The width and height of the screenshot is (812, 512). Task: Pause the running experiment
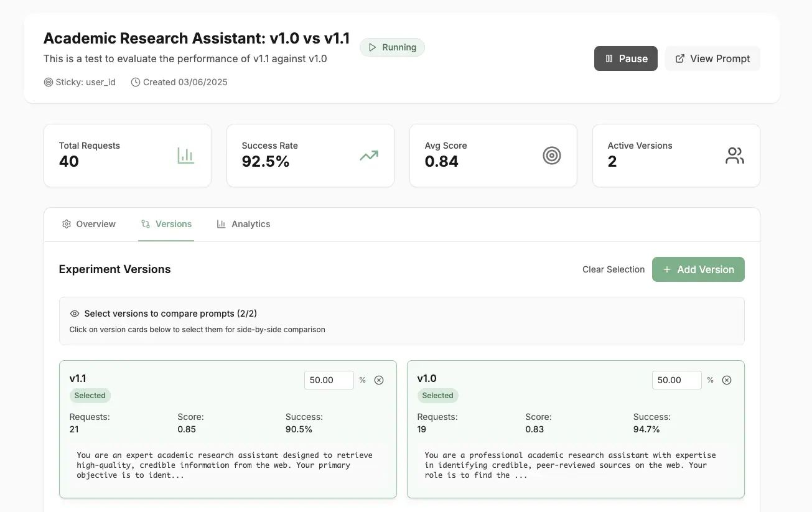click(626, 58)
